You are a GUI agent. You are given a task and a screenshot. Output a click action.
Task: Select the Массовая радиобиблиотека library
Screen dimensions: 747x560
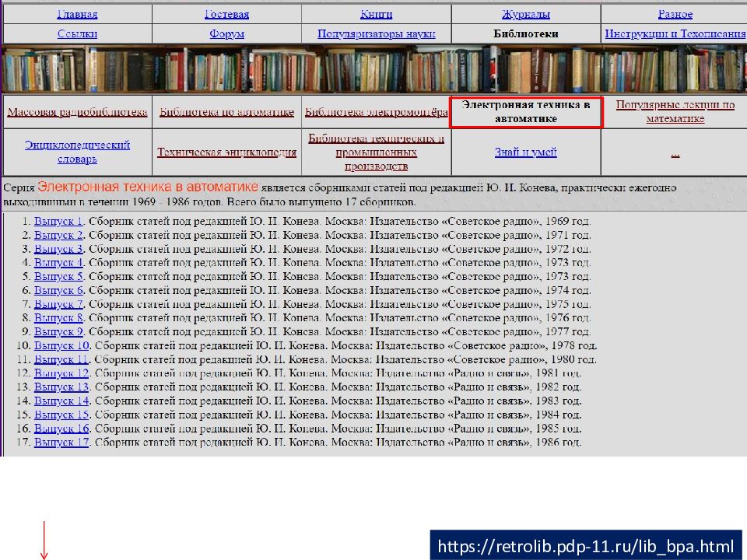77,113
